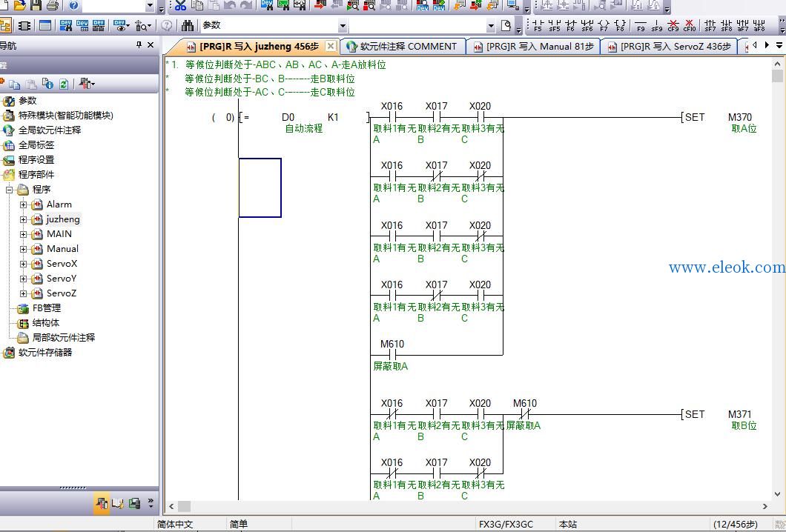Expand the ServoZ program node

[x=24, y=293]
